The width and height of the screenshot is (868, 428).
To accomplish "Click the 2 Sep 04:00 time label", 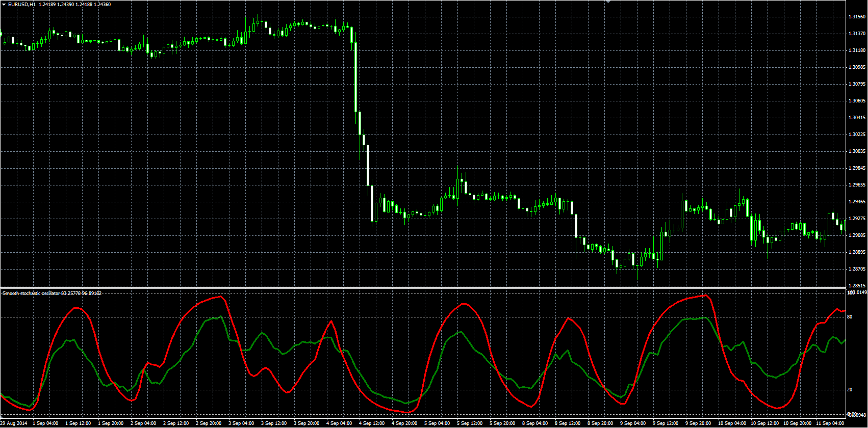I will 143,423.
